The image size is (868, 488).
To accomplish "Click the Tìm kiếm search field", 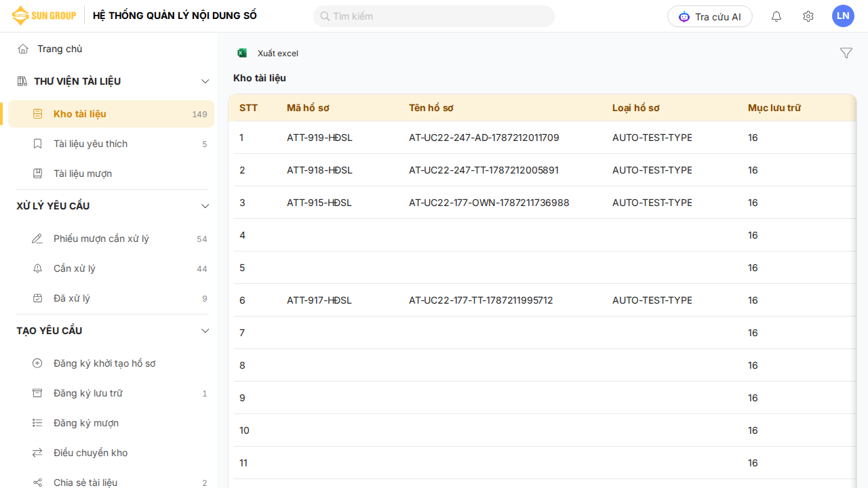I will [x=434, y=16].
